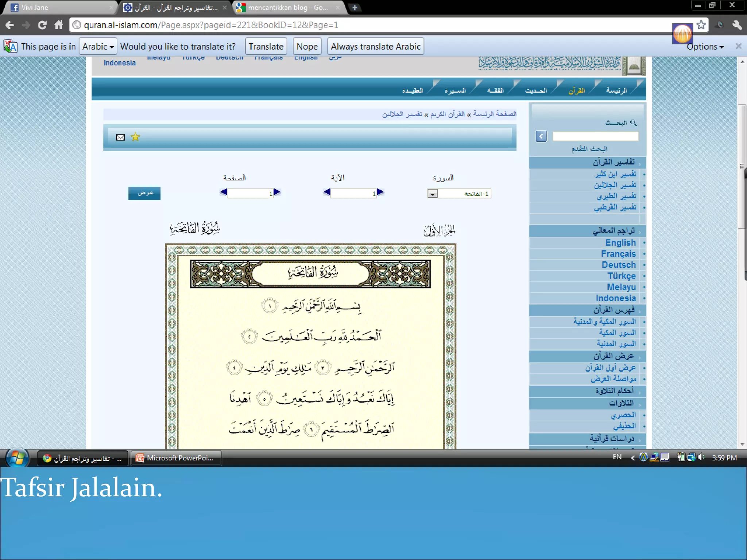Screen dimensions: 747x560
Task: Click the yellow star favorite icon on page
Action: click(135, 137)
